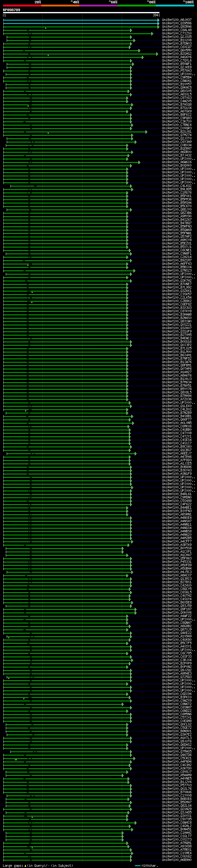Image resolution: width=197 pixels, height=868 pixels.
Task: Click the UniRef100_Q66FT7 label
Action: (177, 419)
